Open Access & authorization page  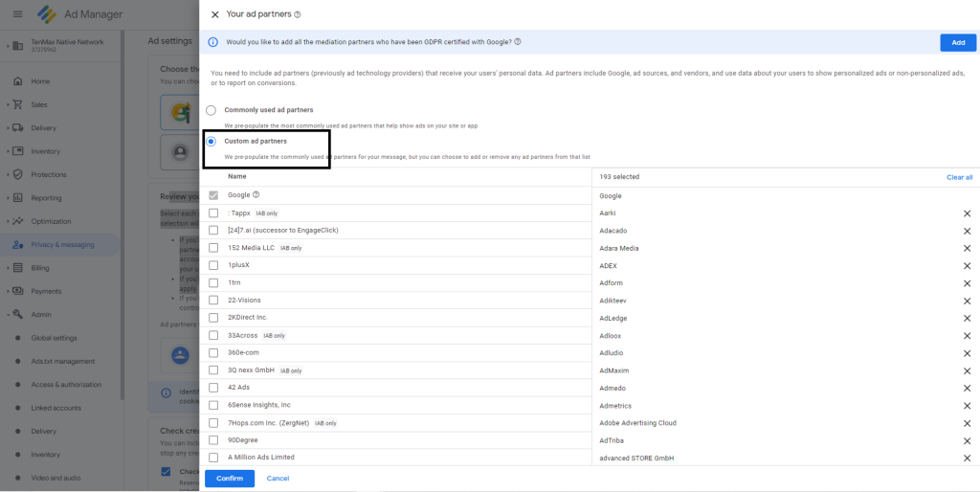[66, 385]
